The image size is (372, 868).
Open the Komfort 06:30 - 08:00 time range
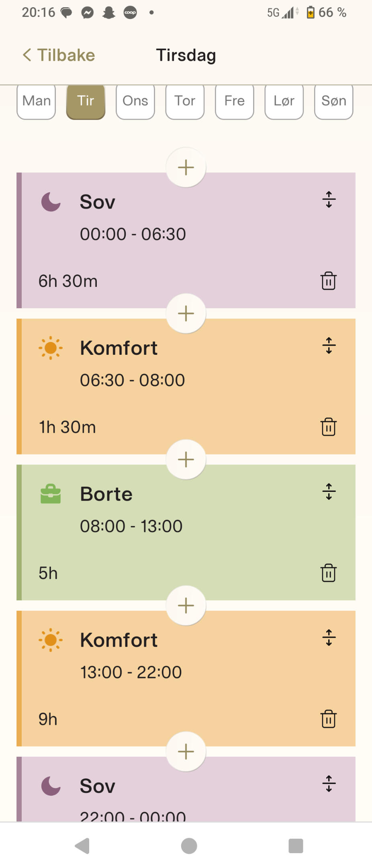click(132, 380)
